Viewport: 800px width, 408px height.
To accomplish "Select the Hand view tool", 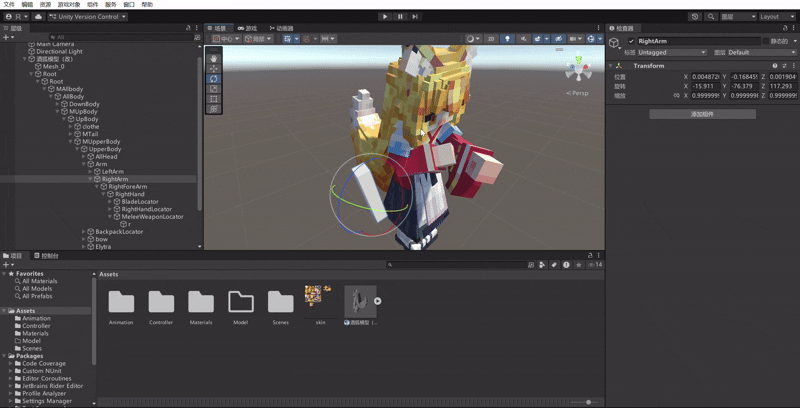I will coord(214,58).
